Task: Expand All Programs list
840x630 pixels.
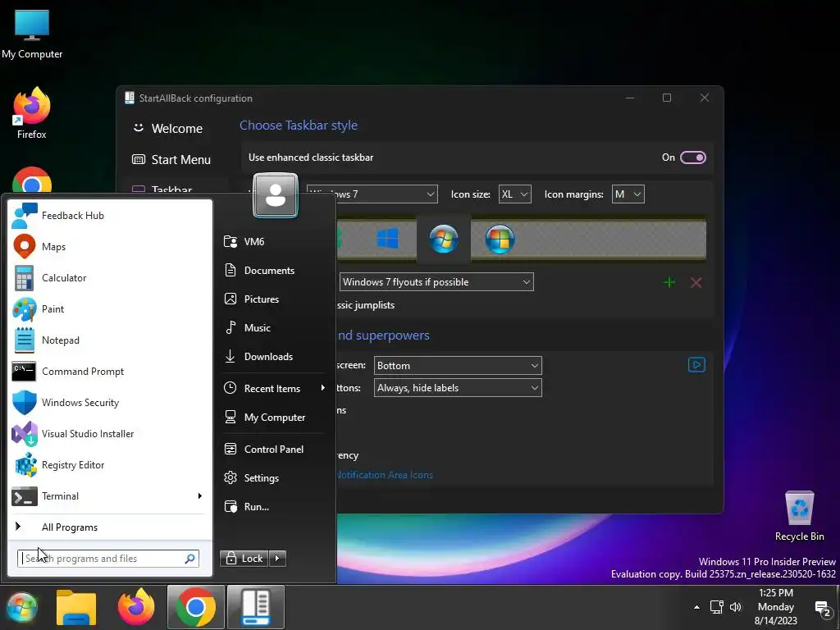Action: click(x=110, y=527)
